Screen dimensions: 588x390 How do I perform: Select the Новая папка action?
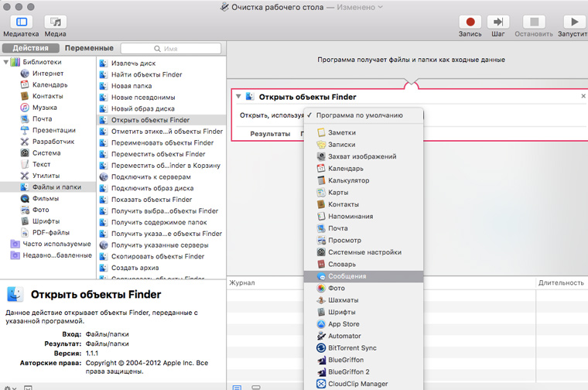132,86
